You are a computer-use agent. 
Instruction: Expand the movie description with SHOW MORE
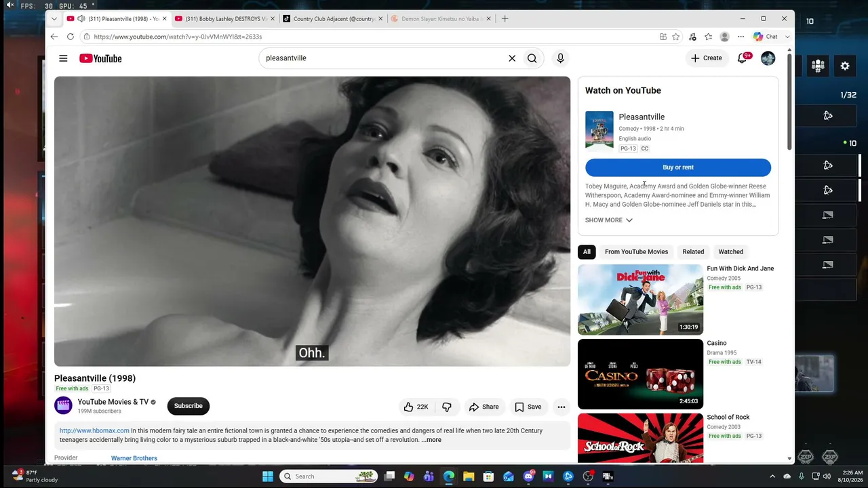pos(609,220)
